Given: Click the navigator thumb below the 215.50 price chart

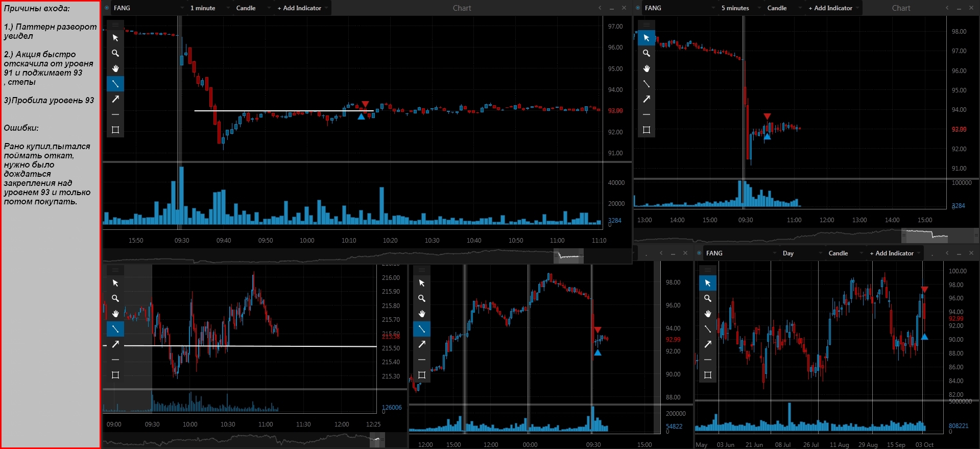Looking at the screenshot, I should pyautogui.click(x=377, y=440).
